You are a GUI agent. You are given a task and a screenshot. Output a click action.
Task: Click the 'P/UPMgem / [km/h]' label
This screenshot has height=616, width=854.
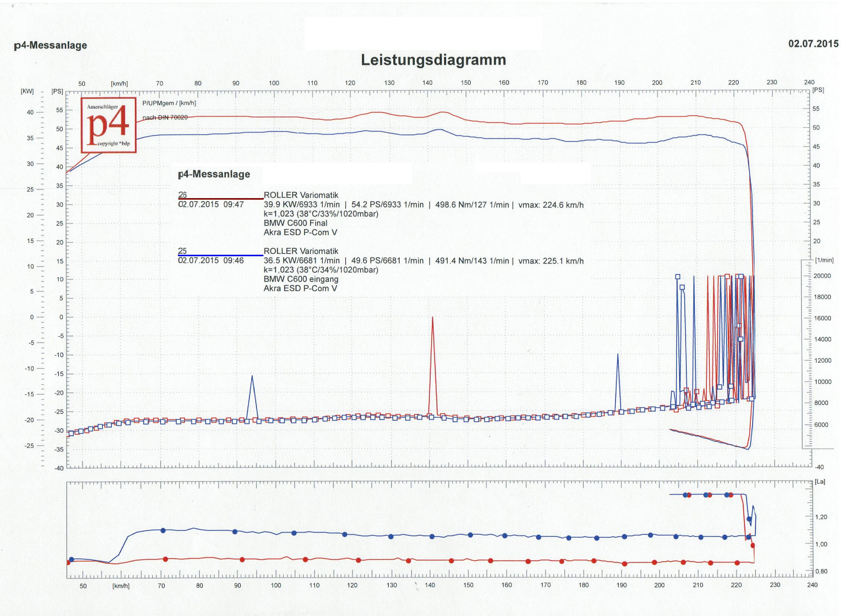click(169, 103)
